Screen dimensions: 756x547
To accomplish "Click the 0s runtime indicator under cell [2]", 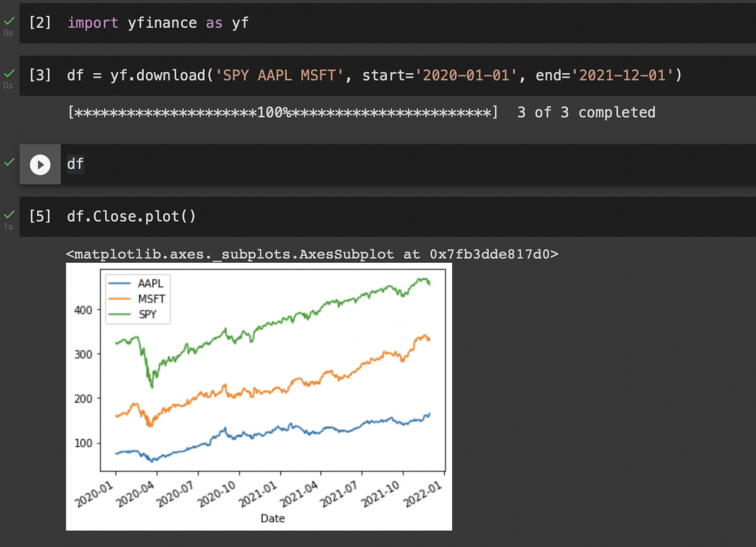I will (8, 33).
